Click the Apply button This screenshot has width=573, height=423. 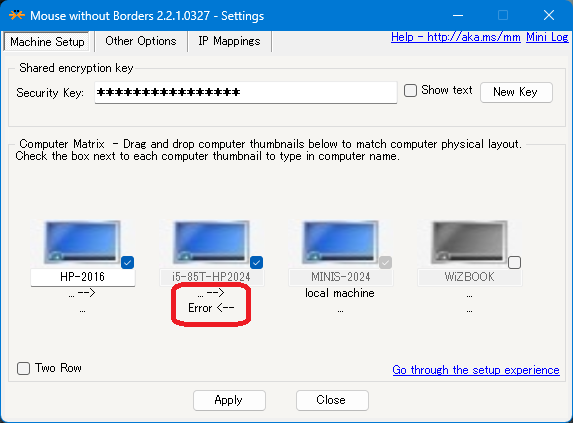point(229,400)
